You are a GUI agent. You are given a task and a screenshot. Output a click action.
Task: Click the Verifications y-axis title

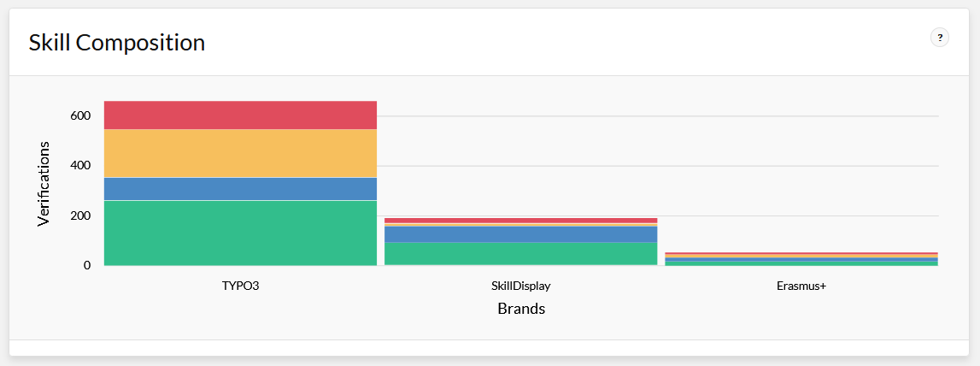tap(44, 183)
